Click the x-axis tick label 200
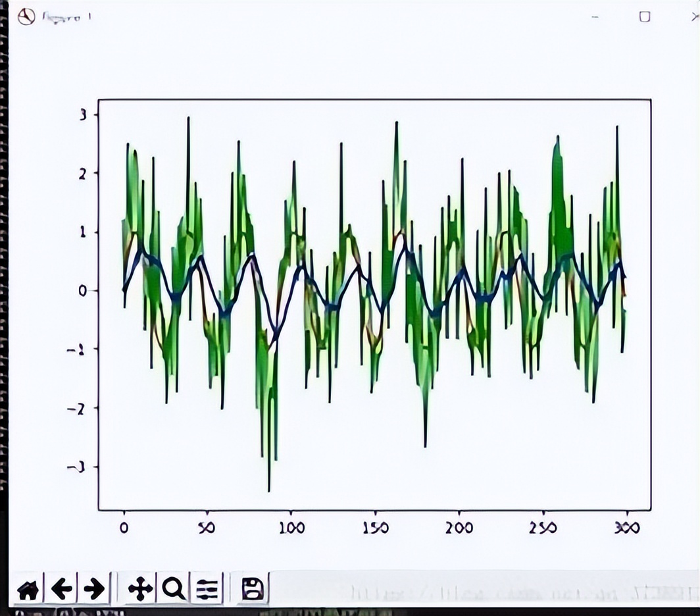The image size is (700, 616). (459, 528)
